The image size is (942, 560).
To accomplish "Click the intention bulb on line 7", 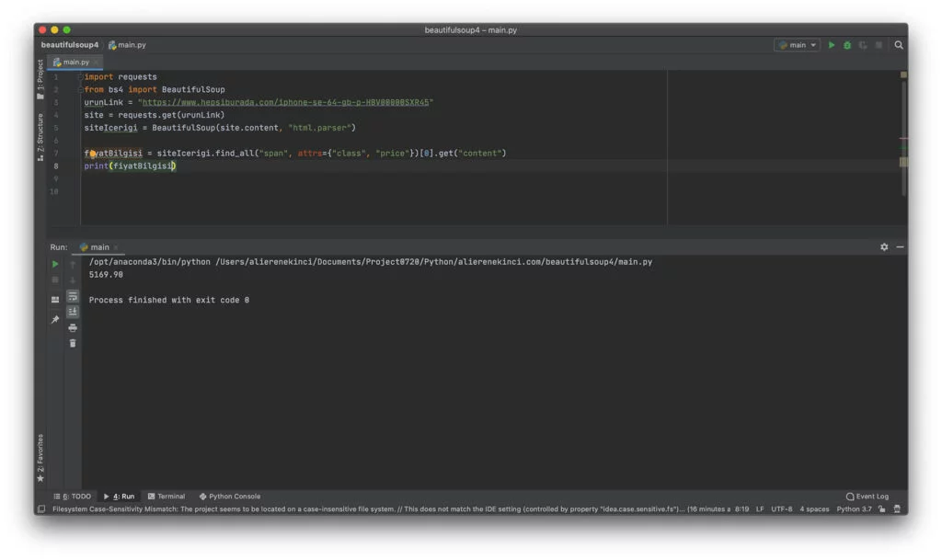I will pos(93,154).
